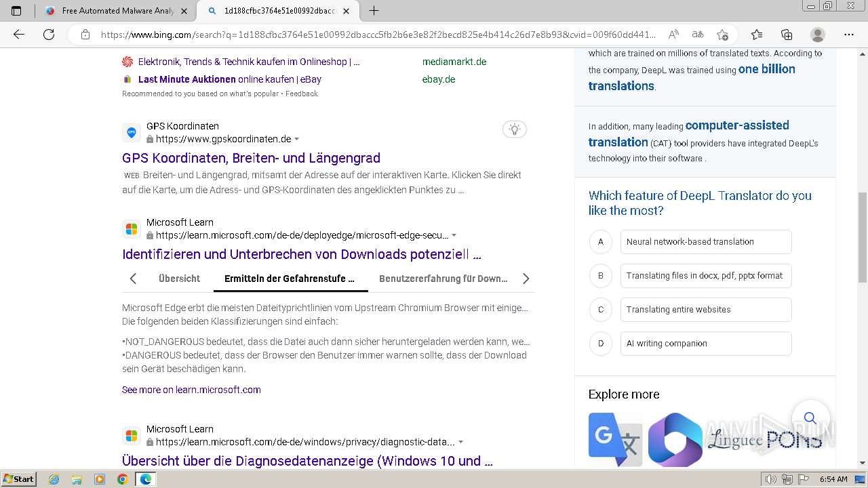View site information lock icon
Viewport: 868px width, 488px height.
tap(85, 35)
